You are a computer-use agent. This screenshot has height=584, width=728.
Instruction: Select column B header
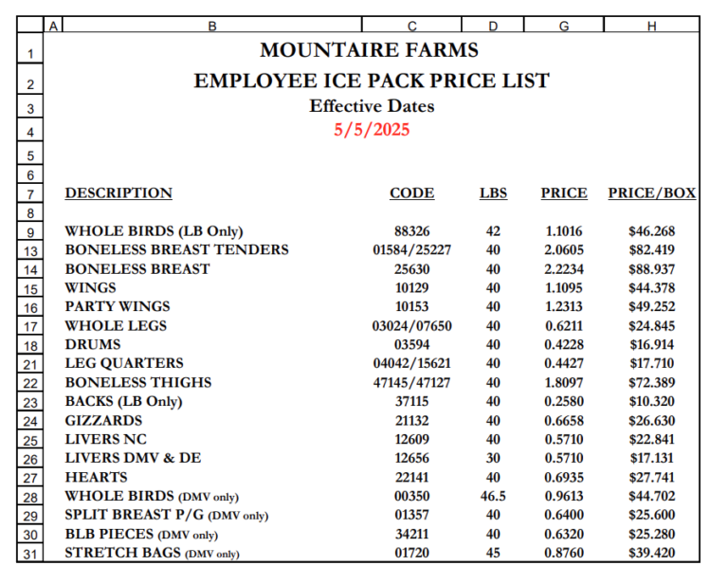[211, 26]
